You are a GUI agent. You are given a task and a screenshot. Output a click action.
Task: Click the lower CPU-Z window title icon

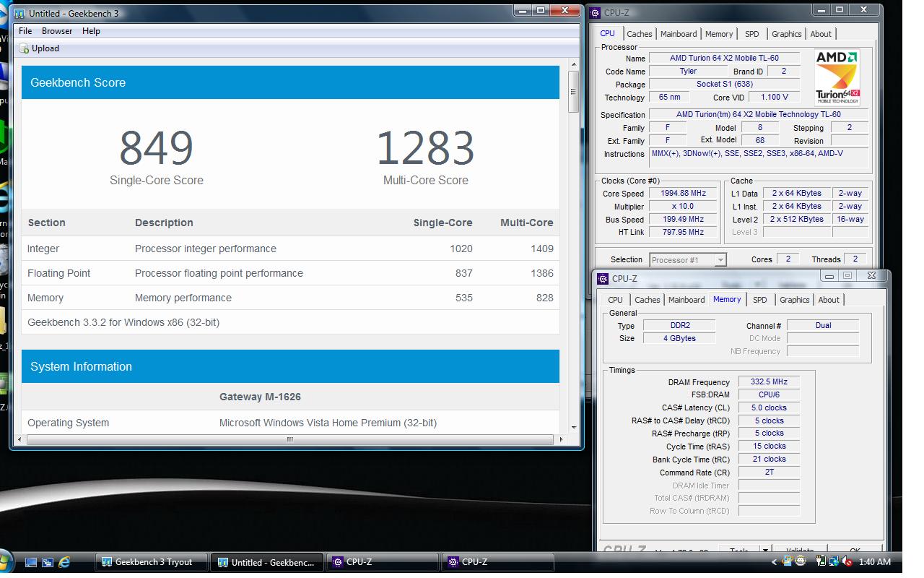pyautogui.click(x=603, y=278)
